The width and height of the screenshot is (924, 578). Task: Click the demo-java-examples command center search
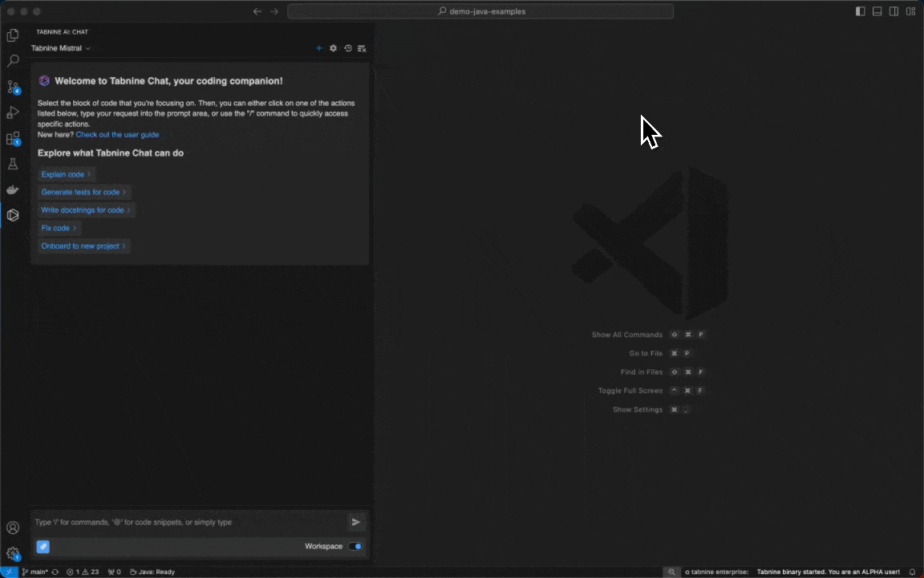[480, 11]
